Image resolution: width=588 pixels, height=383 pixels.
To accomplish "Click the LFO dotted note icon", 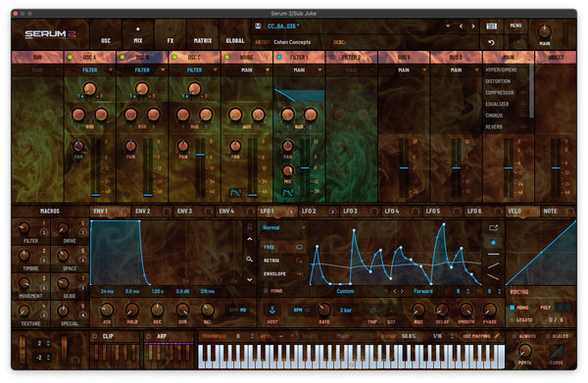I will [391, 311].
